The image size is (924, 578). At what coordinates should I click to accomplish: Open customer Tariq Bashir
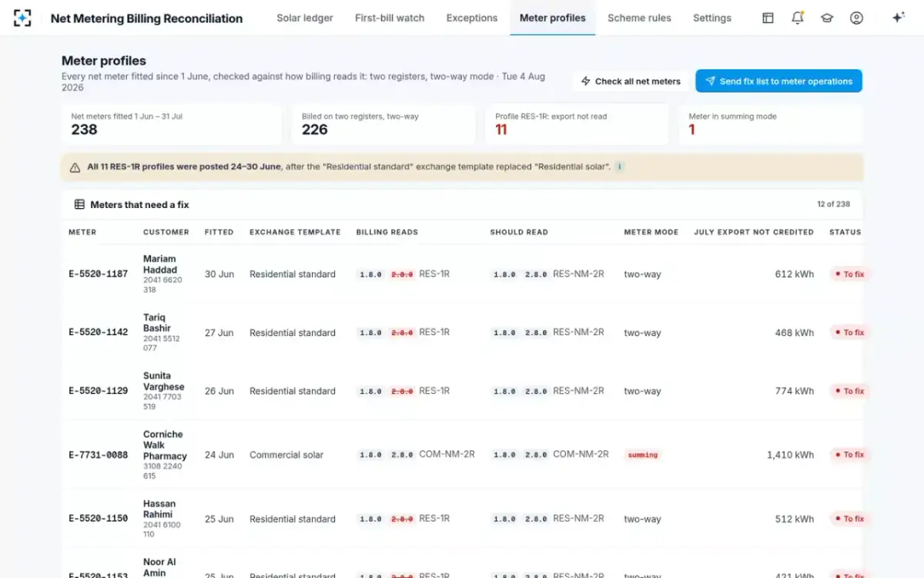157,323
